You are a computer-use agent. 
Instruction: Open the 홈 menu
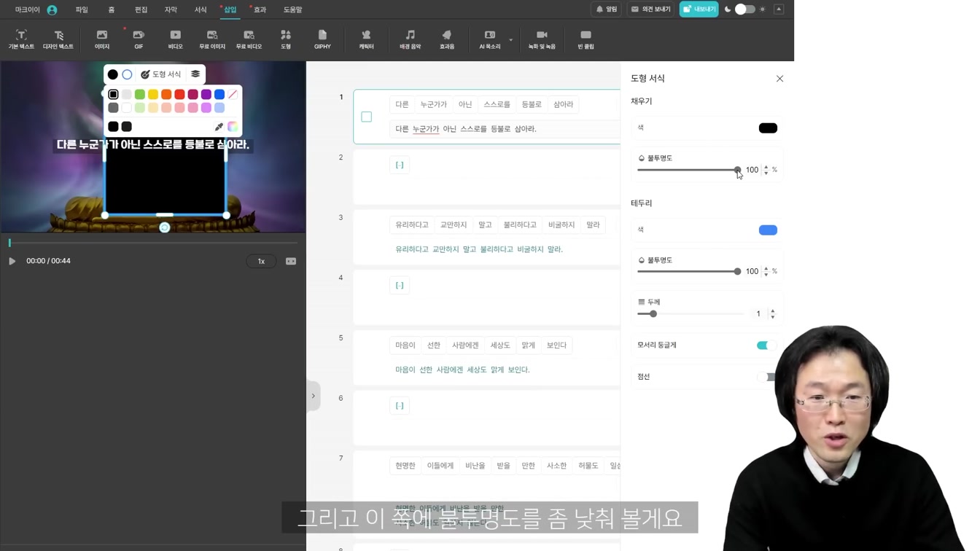coord(112,9)
